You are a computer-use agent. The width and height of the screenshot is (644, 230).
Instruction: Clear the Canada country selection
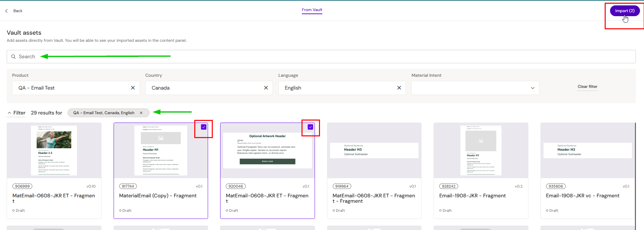[x=266, y=88]
